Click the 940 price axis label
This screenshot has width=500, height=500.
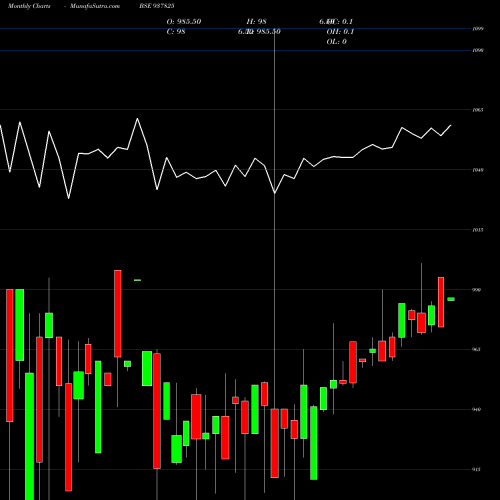pos(477,409)
